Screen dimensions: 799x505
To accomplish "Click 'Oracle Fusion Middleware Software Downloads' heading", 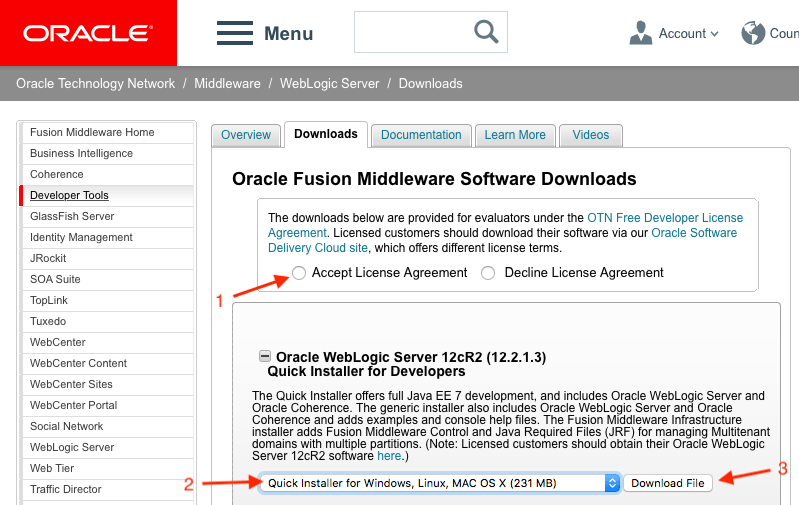I will (434, 179).
